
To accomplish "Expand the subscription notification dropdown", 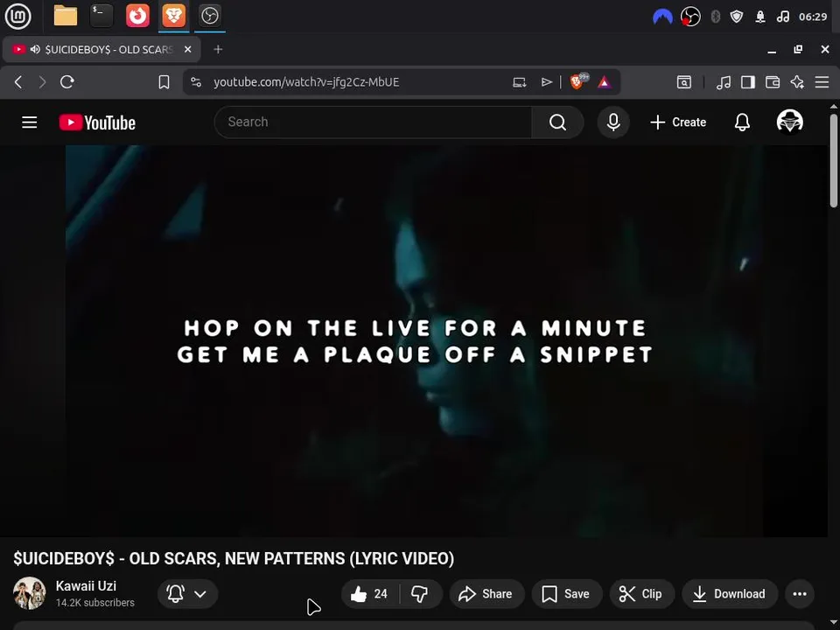I will [x=187, y=593].
